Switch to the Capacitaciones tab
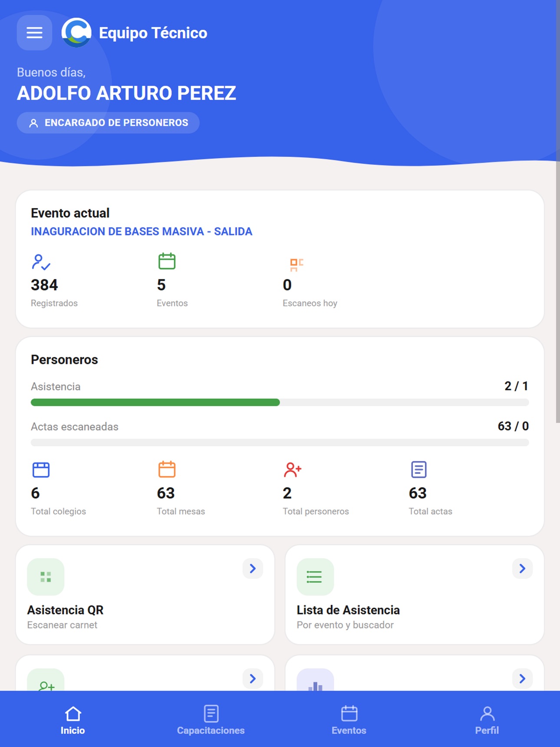This screenshot has width=560, height=747. 211,720
